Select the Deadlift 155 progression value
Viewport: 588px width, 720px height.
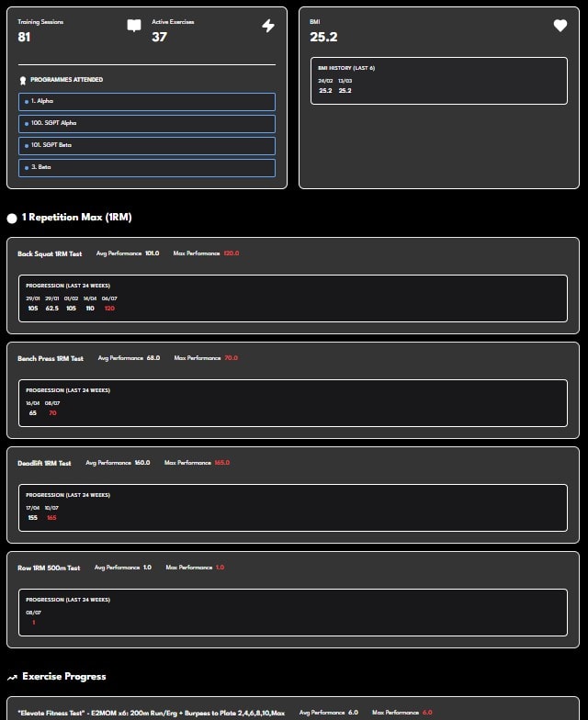click(x=33, y=518)
